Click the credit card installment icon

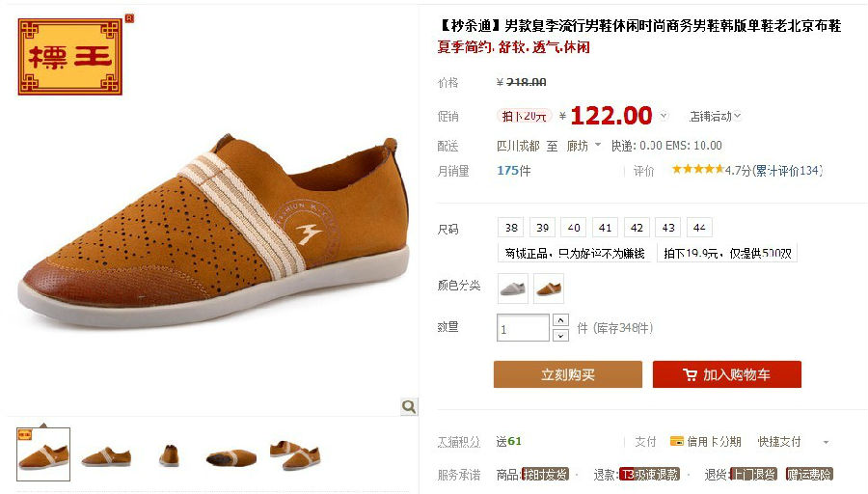676,441
